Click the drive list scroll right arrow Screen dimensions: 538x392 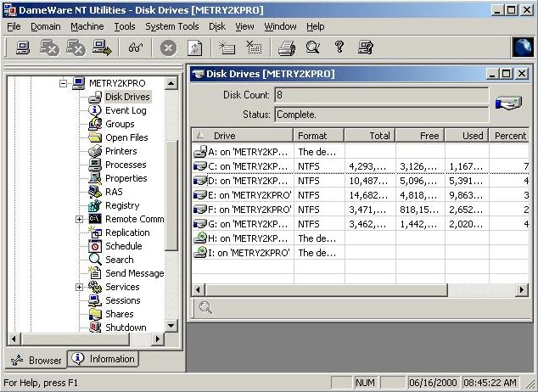[522, 290]
